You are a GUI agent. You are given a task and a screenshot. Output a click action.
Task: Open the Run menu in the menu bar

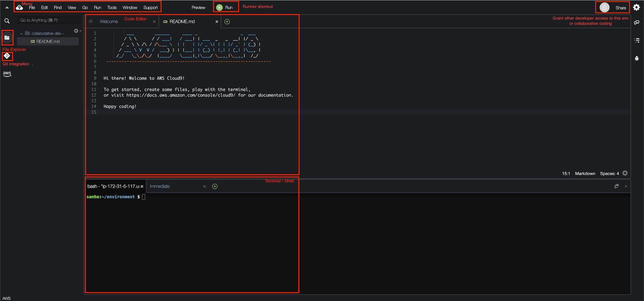pos(97,7)
